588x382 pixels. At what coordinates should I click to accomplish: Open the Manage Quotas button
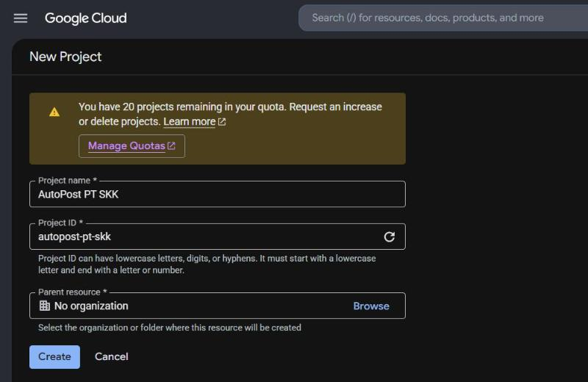(132, 146)
